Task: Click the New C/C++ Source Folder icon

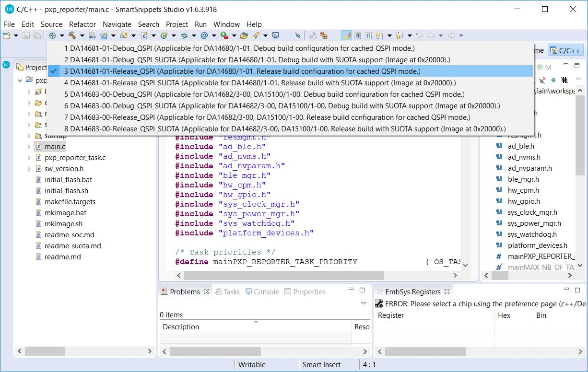Action: pos(124,35)
